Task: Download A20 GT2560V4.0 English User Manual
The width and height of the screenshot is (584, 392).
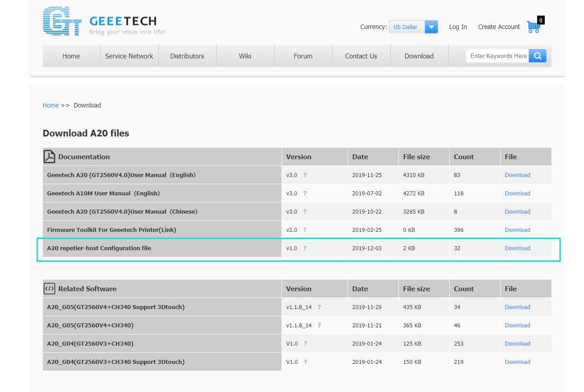Action: [x=518, y=175]
